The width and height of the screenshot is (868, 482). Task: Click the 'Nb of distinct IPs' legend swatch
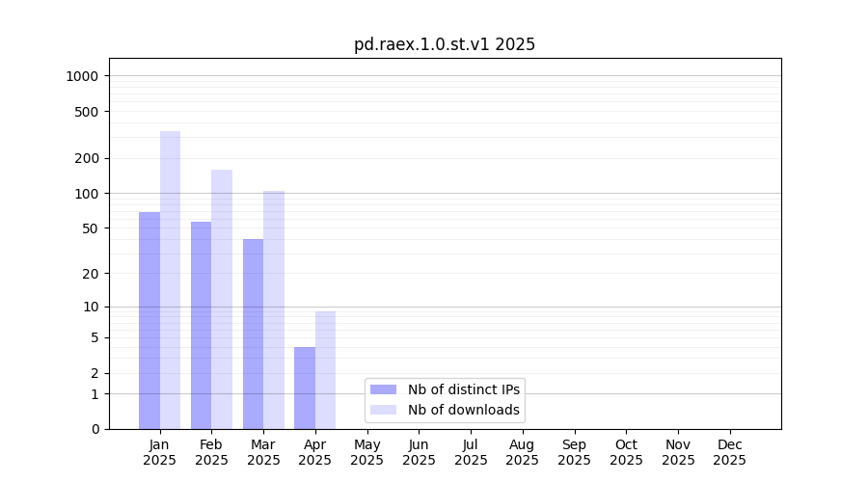(383, 389)
